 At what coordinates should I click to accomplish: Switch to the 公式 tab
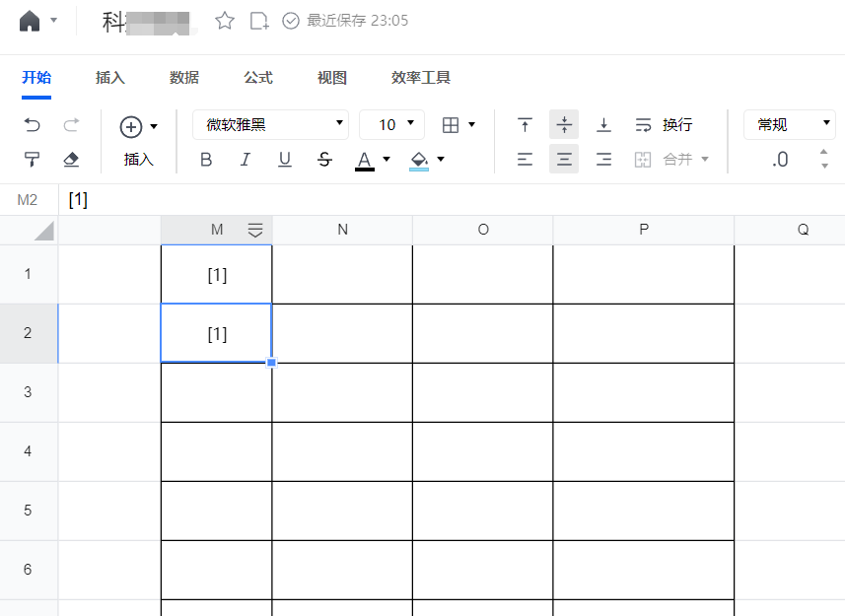click(x=258, y=78)
